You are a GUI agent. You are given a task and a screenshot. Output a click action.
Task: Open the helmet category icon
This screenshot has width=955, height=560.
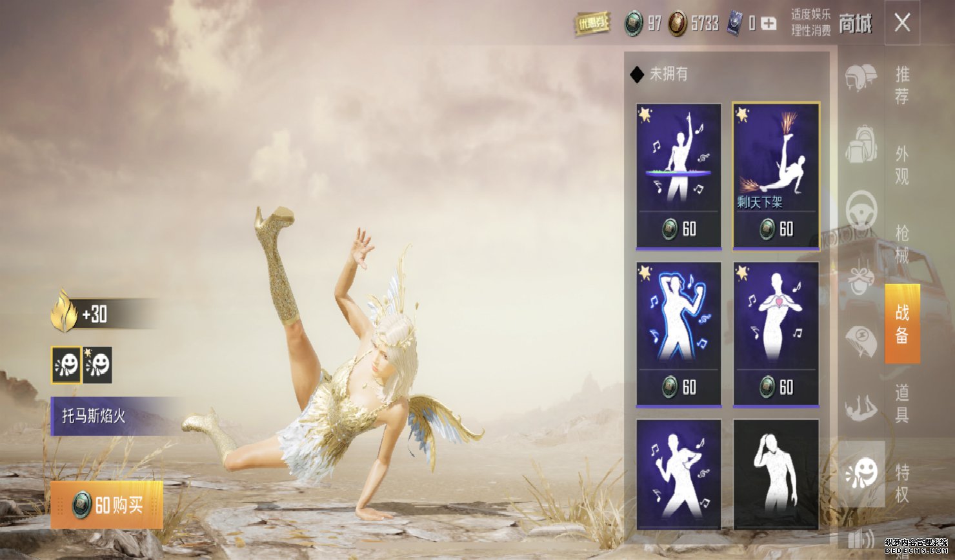click(861, 77)
